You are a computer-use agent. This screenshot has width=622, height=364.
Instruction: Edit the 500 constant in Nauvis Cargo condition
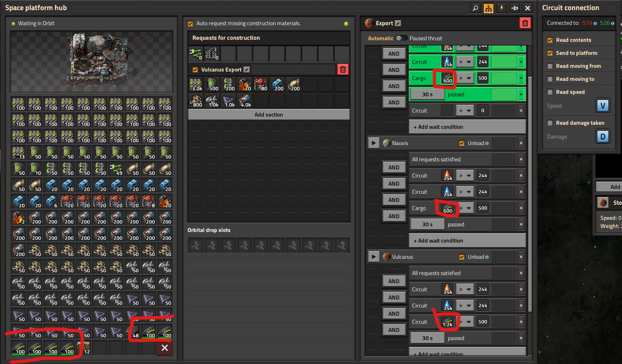(483, 208)
